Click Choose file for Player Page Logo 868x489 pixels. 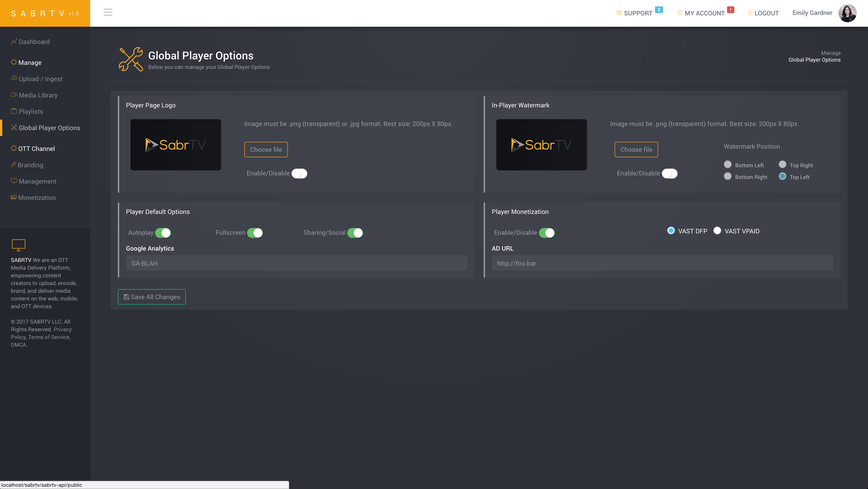(266, 150)
